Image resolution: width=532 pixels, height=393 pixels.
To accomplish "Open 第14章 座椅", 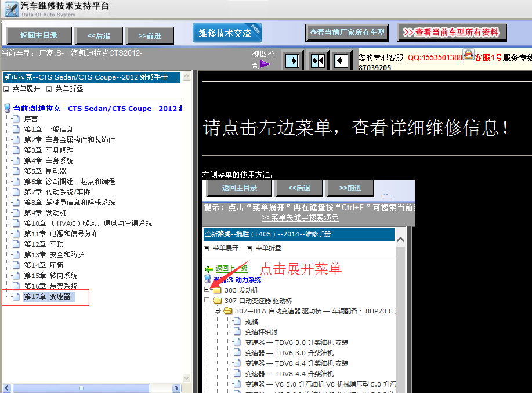I will 44,265.
